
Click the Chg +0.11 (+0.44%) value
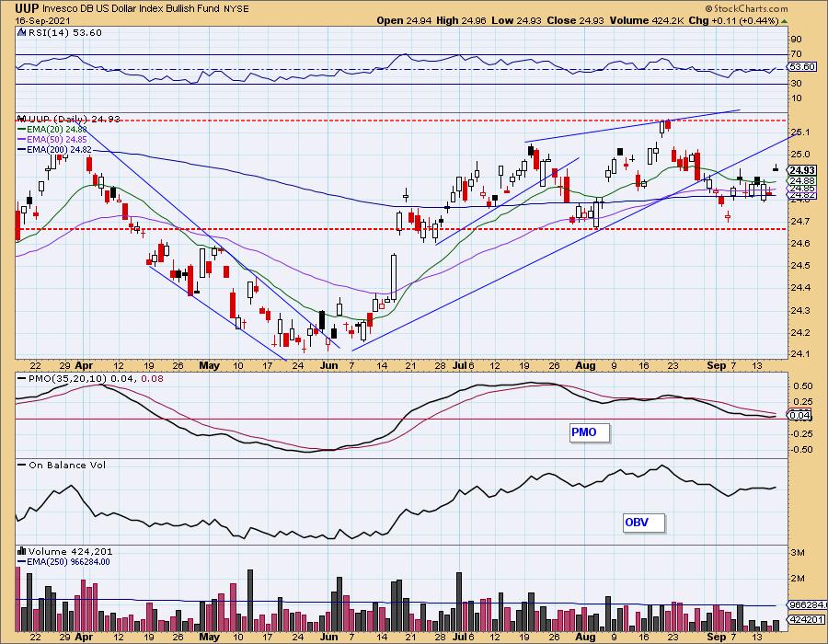coord(734,20)
